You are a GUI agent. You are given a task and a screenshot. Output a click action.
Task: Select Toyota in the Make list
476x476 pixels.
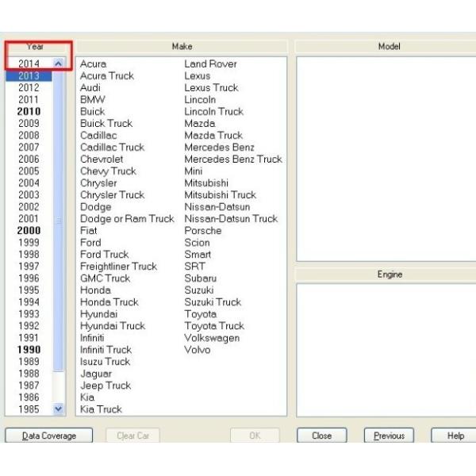pyautogui.click(x=200, y=314)
